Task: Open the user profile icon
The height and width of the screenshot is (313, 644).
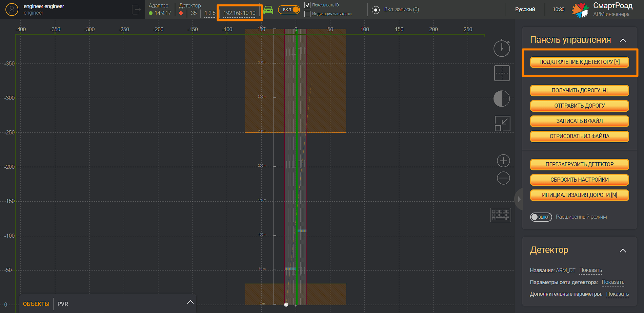Action: click(12, 9)
